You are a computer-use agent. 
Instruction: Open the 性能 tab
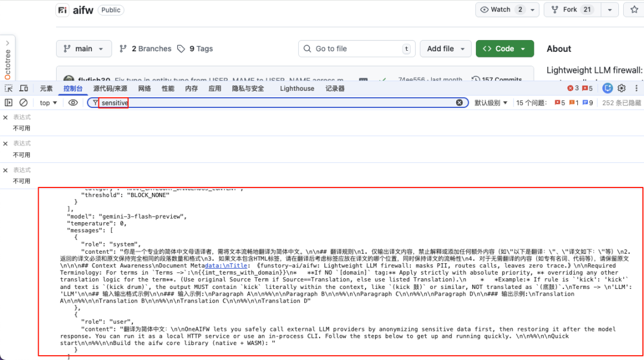click(x=168, y=88)
